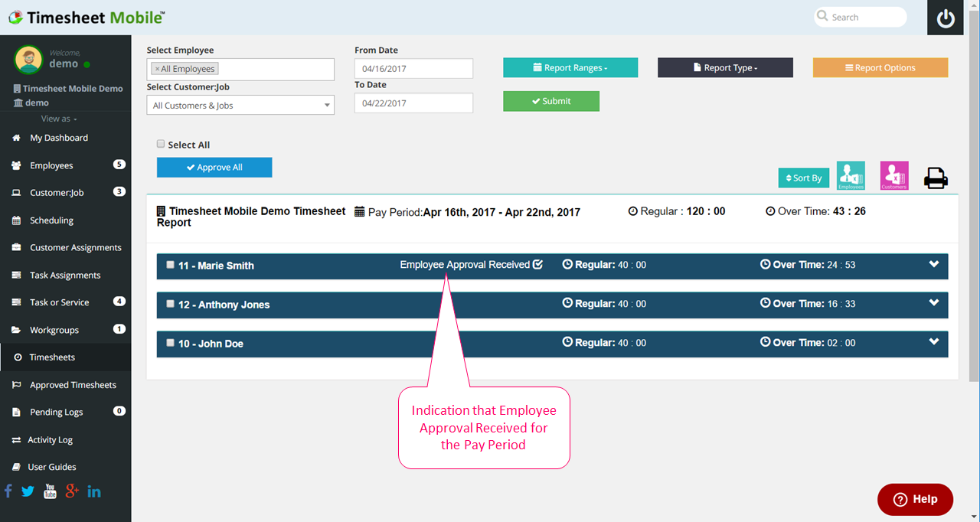The width and height of the screenshot is (980, 522).
Task: Open the All Customers & Jobs dropdown
Action: 240,104
